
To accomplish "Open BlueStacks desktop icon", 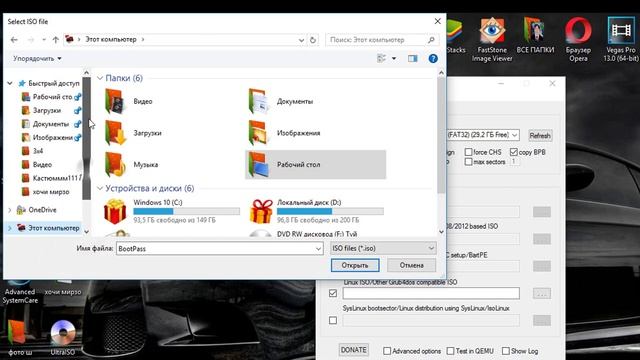I will point(456,36).
